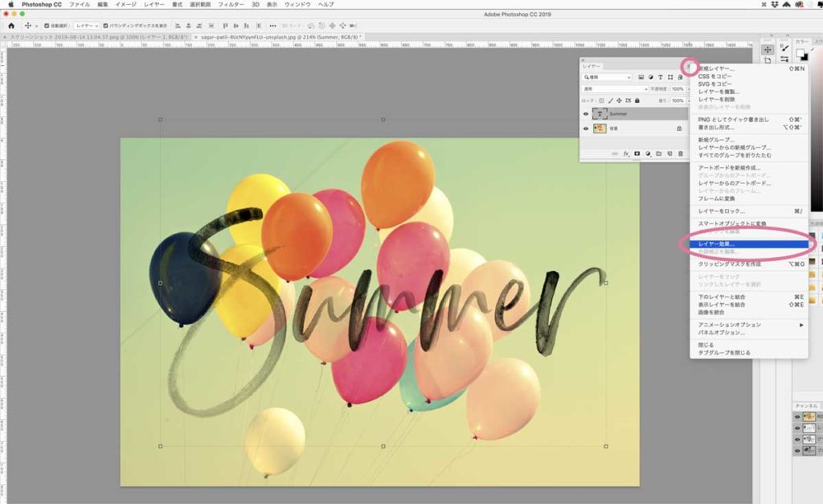823x504 pixels.
Task: Uncheck the 自動選択 checkbox
Action: pos(47,26)
